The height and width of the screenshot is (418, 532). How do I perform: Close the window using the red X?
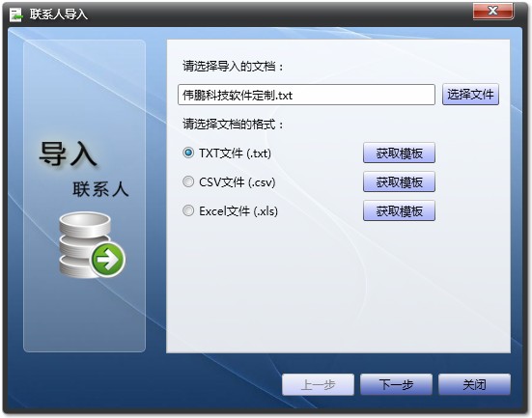(493, 11)
